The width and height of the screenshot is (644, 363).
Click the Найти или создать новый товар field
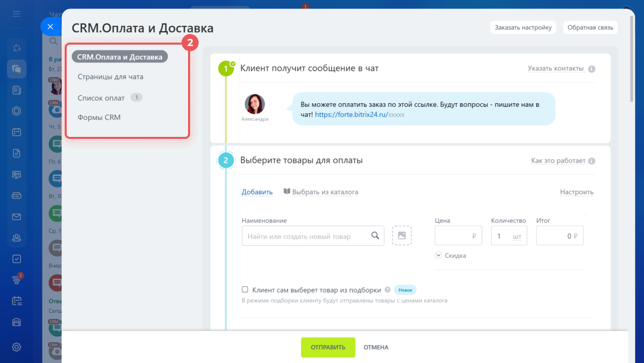(x=313, y=236)
